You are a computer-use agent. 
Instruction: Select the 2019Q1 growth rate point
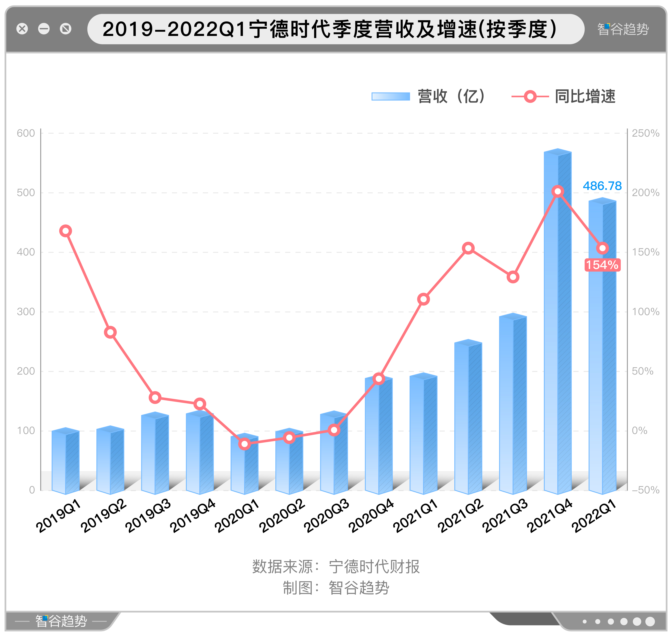(x=66, y=231)
